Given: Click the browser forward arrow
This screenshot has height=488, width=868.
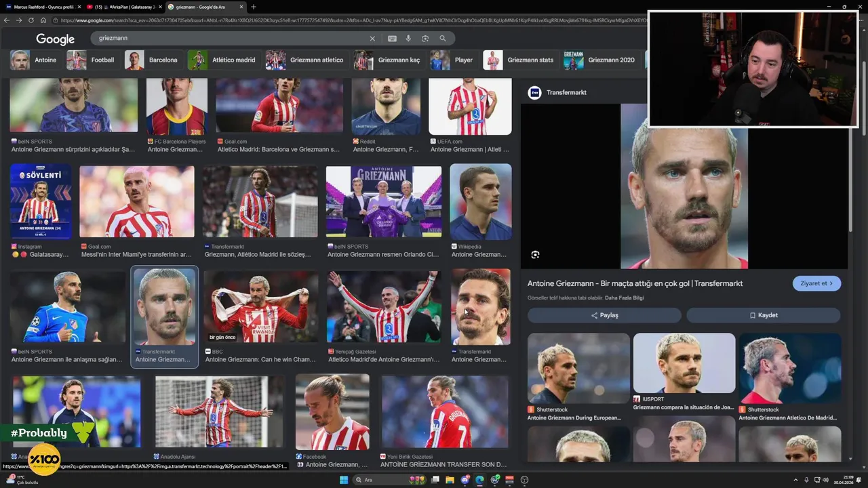Looking at the screenshot, I should click(x=20, y=20).
